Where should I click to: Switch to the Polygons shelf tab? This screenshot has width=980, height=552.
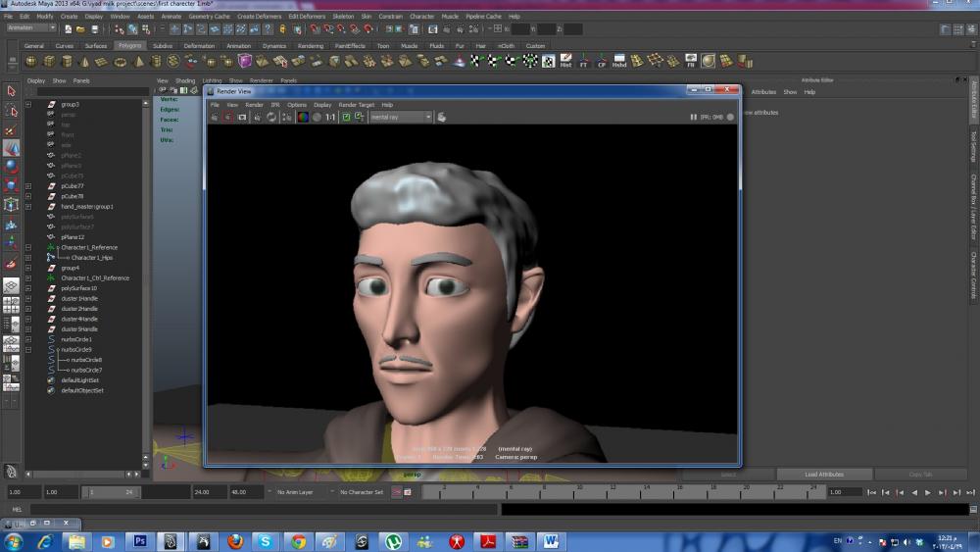129,46
